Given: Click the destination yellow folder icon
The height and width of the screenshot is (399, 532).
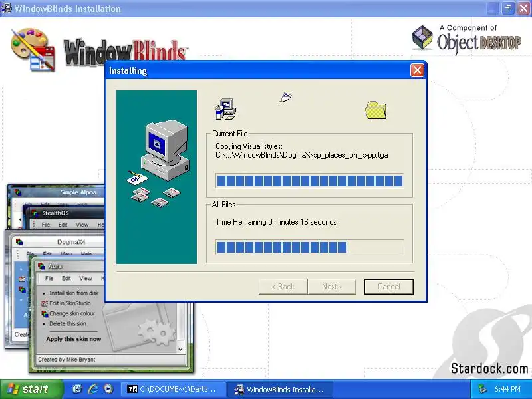Looking at the screenshot, I should pos(376,110).
